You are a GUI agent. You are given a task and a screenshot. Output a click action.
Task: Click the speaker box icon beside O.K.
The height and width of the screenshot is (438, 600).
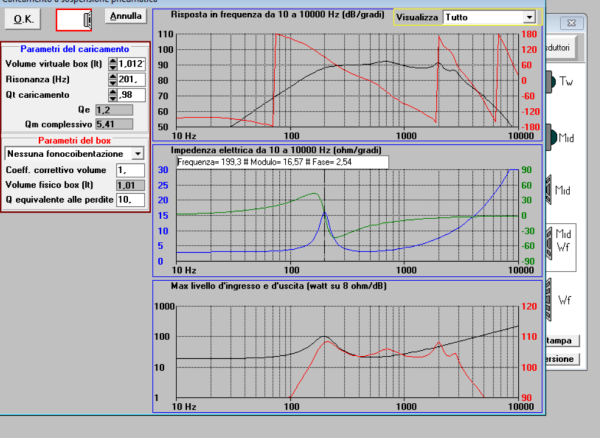[x=74, y=20]
